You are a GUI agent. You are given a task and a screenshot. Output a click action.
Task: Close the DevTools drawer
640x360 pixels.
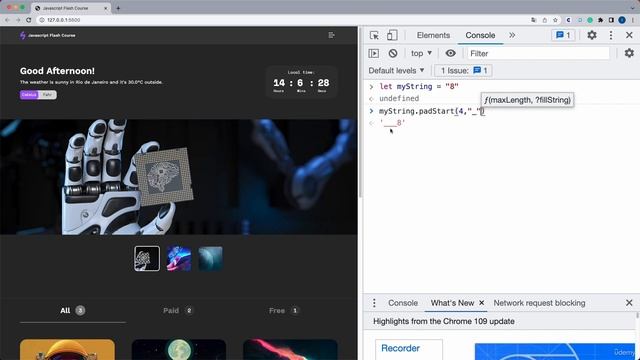(x=629, y=303)
